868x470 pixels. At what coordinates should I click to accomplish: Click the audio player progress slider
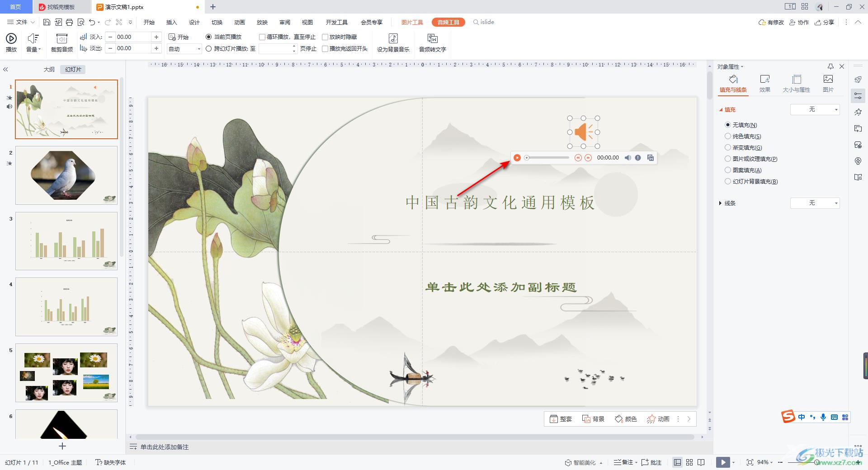[x=547, y=158]
